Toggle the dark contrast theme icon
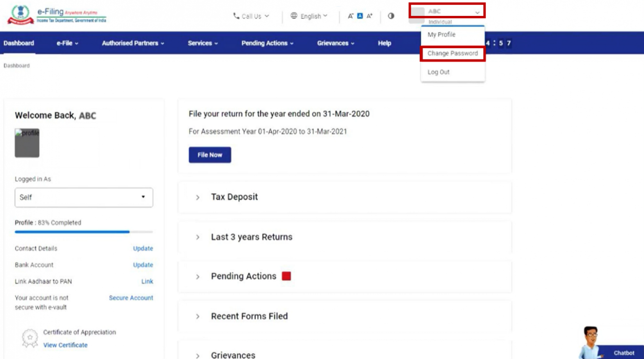 pos(391,16)
